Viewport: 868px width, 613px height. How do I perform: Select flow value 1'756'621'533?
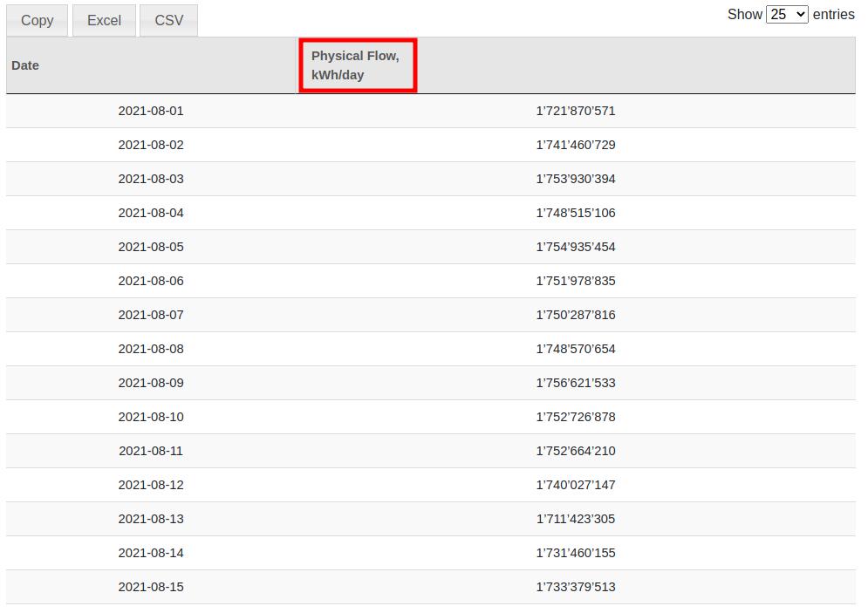pos(575,383)
